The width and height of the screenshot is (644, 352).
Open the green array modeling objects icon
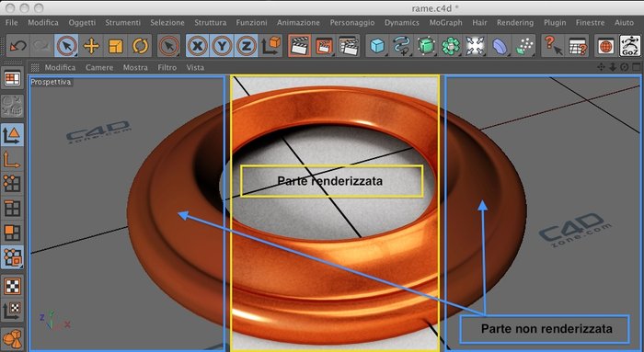(x=450, y=46)
